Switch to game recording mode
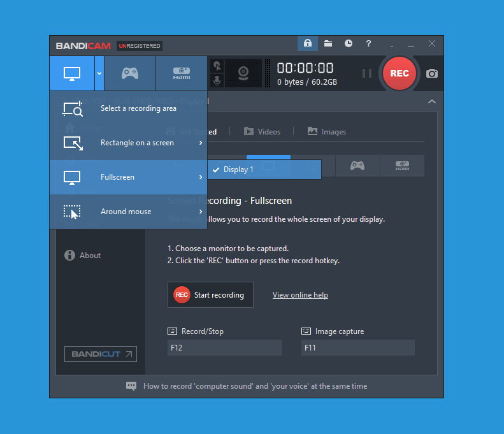Viewport: 504px width, 434px height. [130, 74]
